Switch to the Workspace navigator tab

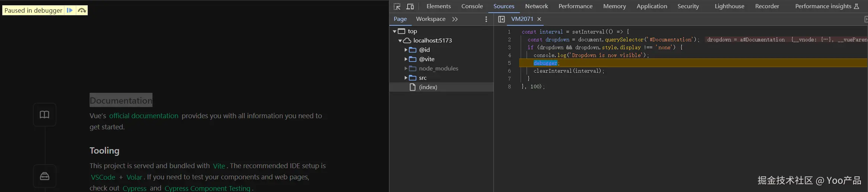pos(430,19)
